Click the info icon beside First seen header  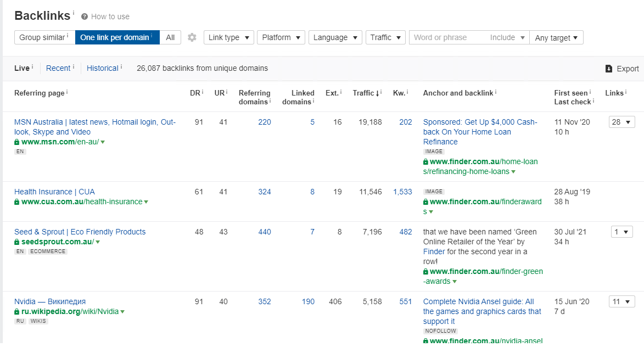pos(590,92)
